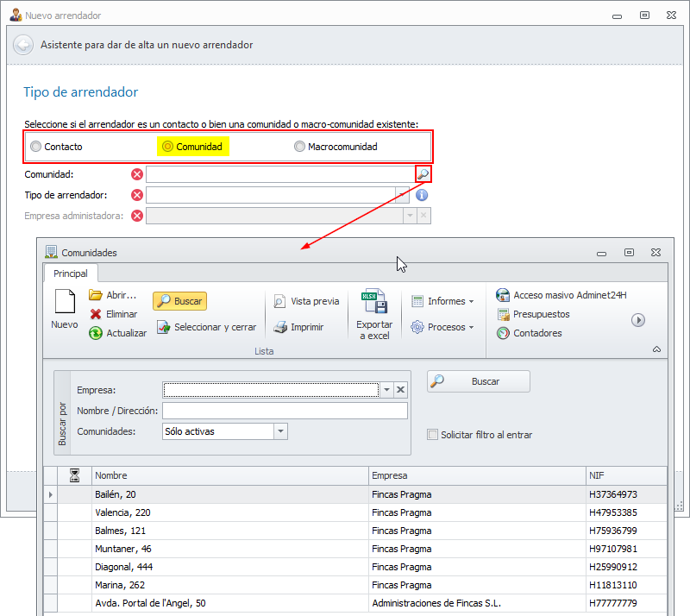Select the Valencia, 220 row
The height and width of the screenshot is (616, 690).
point(355,512)
